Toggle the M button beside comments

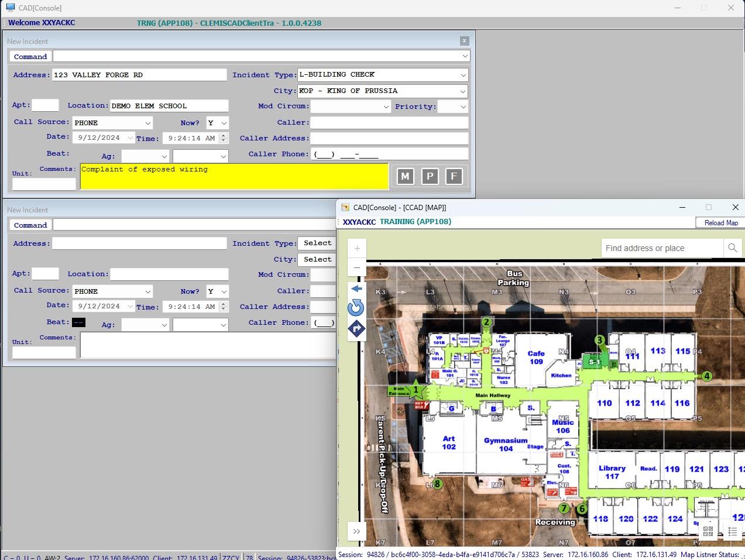pos(405,176)
